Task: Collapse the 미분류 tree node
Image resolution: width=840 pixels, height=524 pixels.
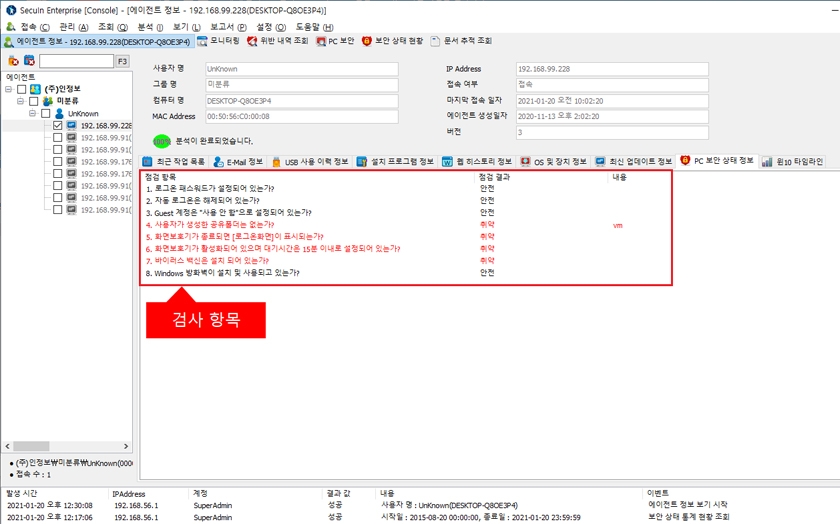Action: (21, 101)
